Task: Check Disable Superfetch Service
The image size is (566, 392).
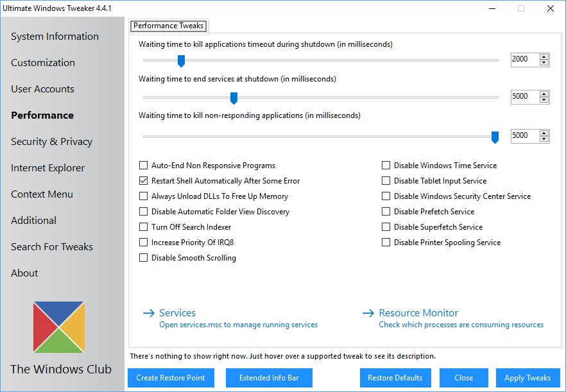Action: [x=386, y=227]
